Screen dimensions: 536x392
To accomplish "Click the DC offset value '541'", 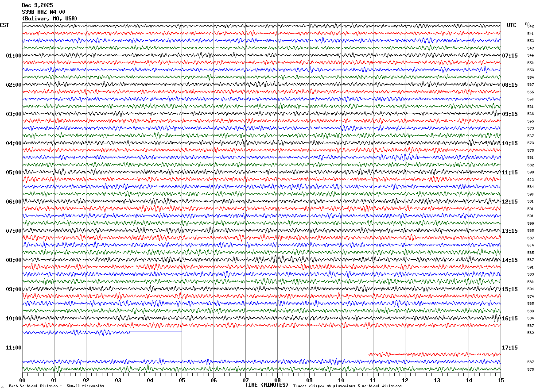I will click(530, 34).
